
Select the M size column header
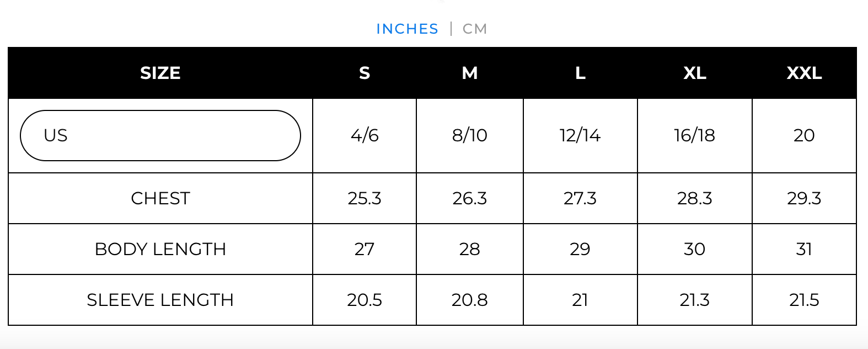click(469, 73)
